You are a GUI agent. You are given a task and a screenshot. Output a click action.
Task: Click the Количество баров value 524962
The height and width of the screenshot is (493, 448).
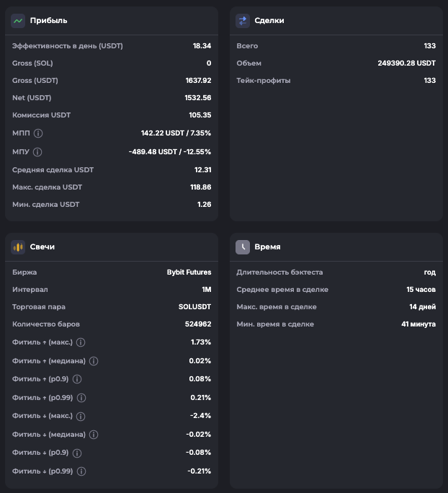pyautogui.click(x=196, y=324)
